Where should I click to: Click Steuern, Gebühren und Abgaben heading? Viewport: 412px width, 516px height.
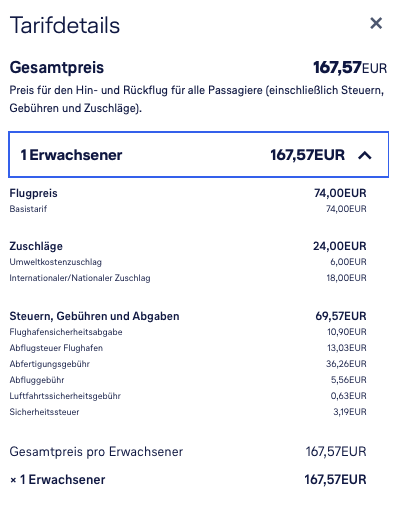tap(94, 316)
